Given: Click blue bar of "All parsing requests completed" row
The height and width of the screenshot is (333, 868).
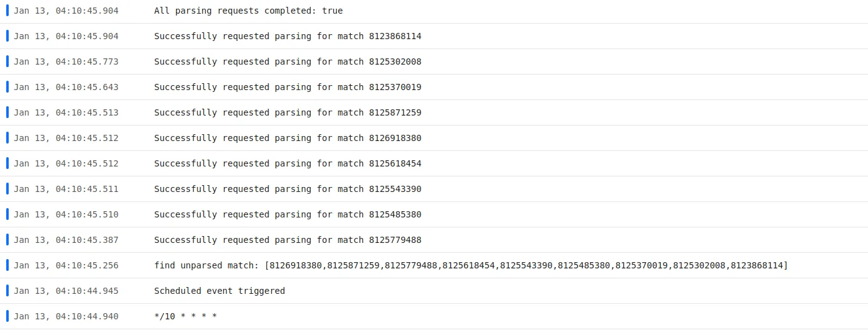Looking at the screenshot, I should 7,10.
